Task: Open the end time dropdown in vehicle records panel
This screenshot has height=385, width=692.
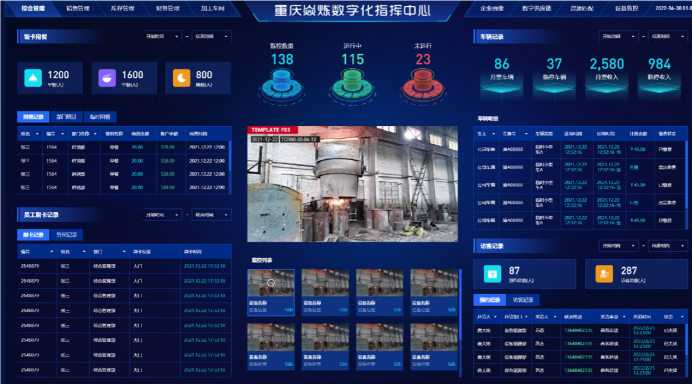Action: coord(667,36)
